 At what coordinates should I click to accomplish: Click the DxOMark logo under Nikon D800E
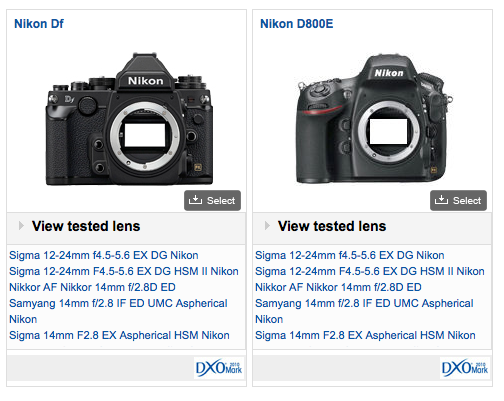click(465, 368)
